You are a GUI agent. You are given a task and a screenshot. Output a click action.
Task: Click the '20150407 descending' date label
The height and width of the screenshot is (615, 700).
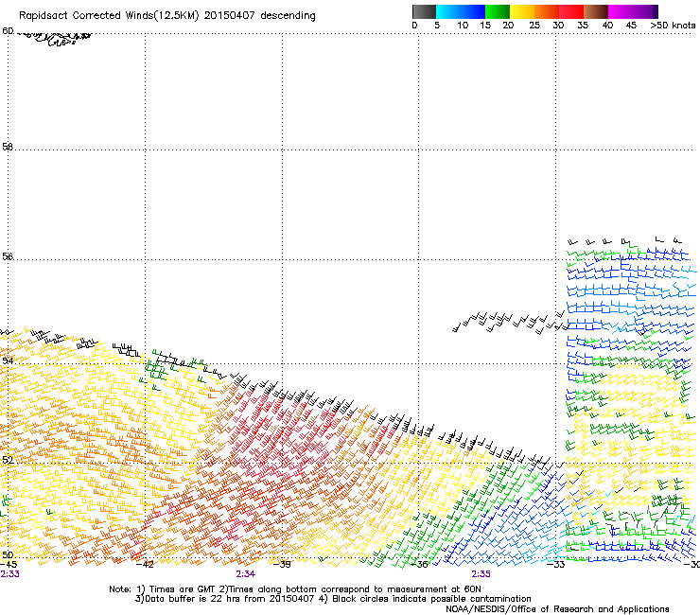pos(259,16)
